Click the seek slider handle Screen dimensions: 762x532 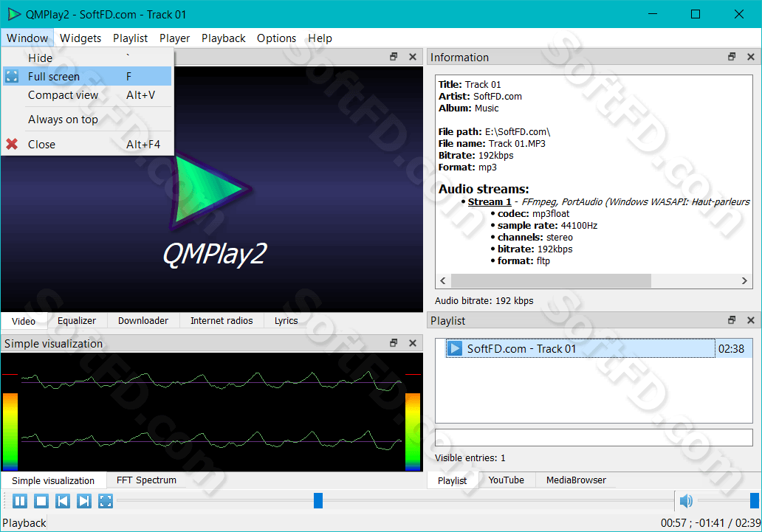[318, 500]
